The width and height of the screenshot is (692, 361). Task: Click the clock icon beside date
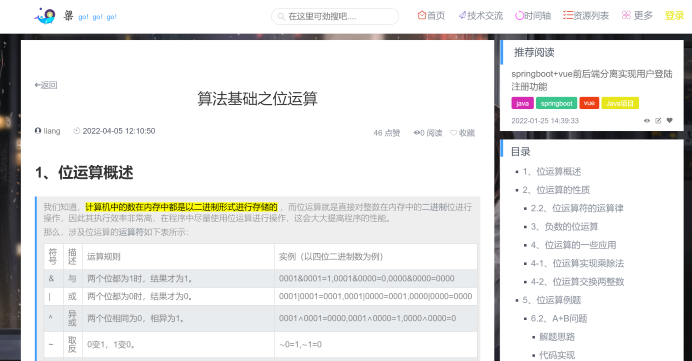(77, 131)
